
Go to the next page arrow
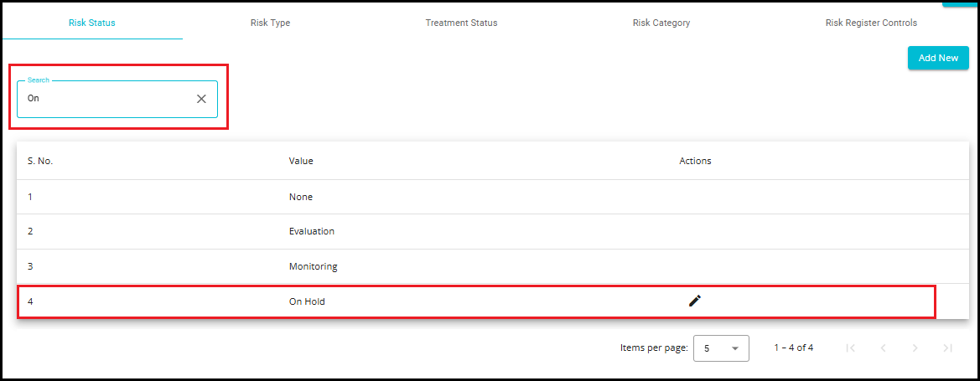915,348
